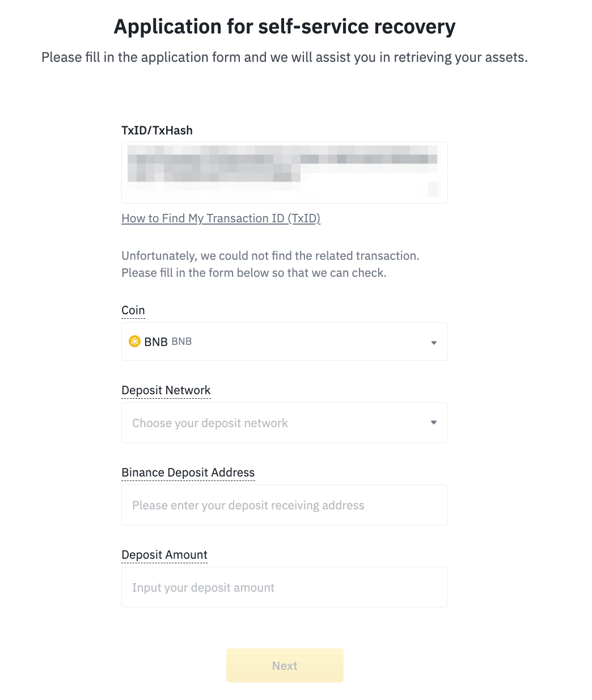Focus the Binance deposit receiving address field

pos(284,505)
